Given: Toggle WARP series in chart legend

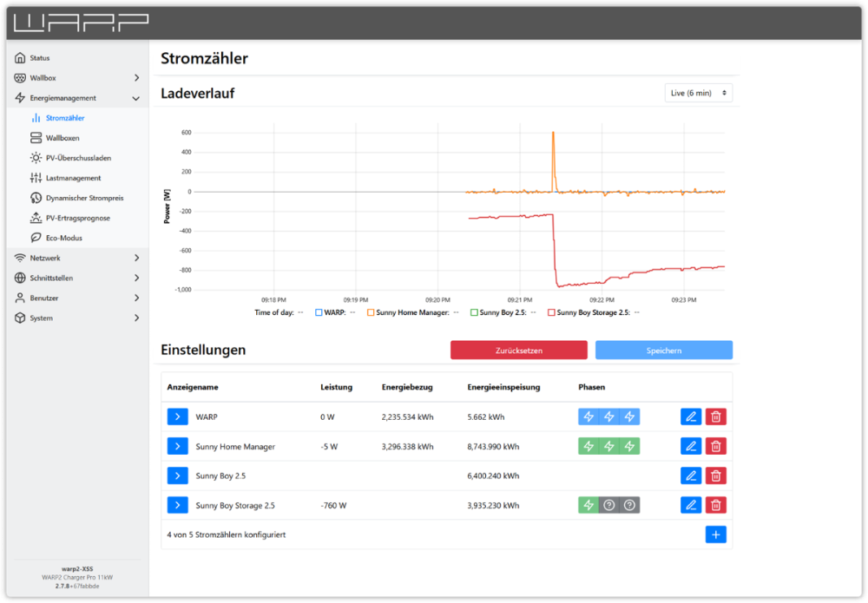Looking at the screenshot, I should click(319, 312).
